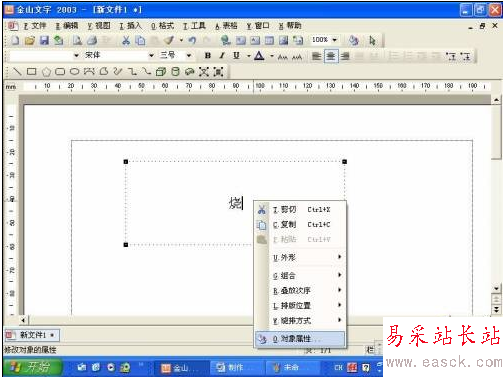Open the 100% zoom dropdown
503x377 pixels.
(x=335, y=40)
